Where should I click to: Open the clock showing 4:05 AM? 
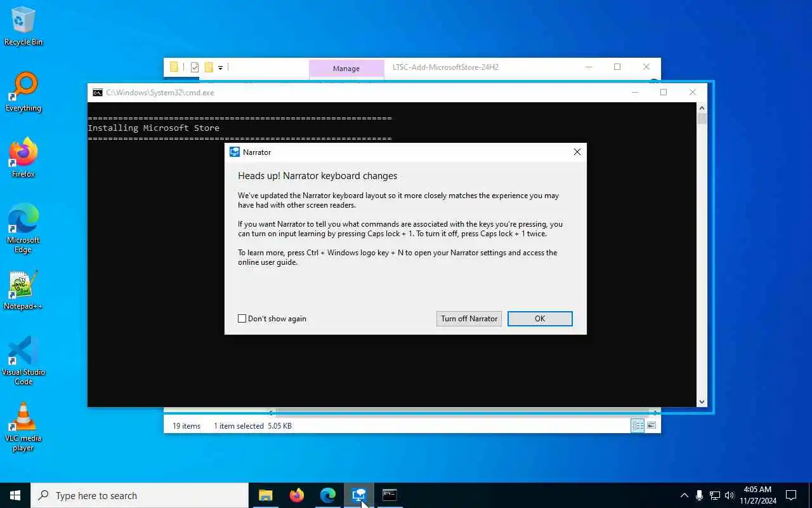pos(758,495)
